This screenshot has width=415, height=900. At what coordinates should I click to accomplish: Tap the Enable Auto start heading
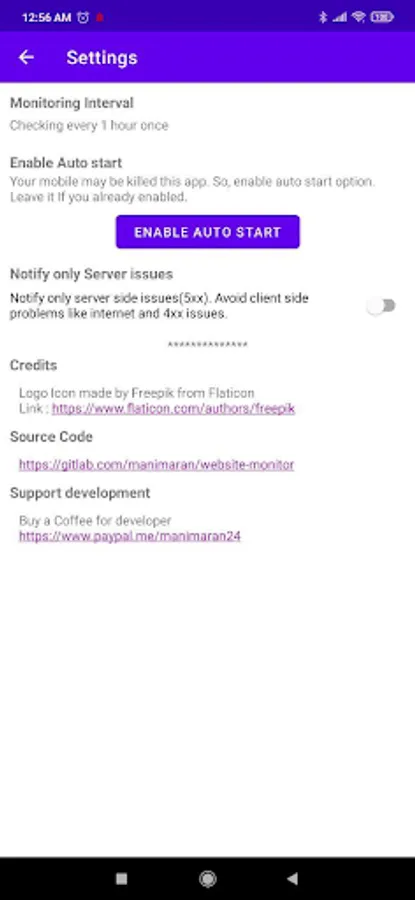point(66,163)
